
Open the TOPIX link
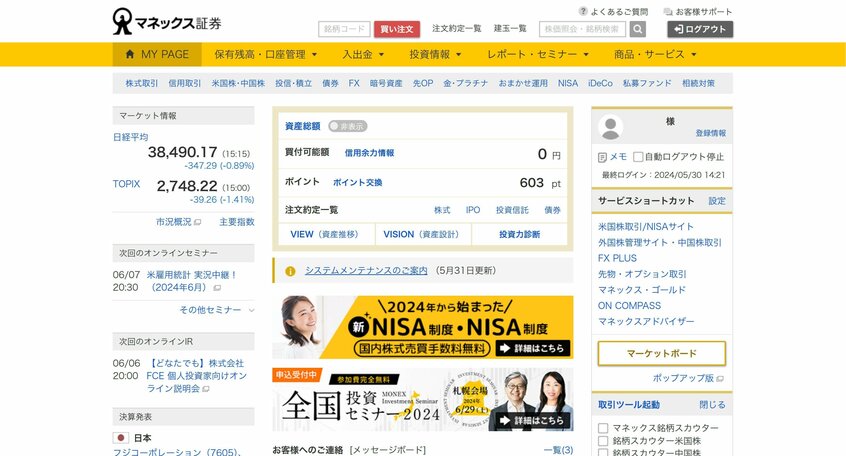[126, 184]
